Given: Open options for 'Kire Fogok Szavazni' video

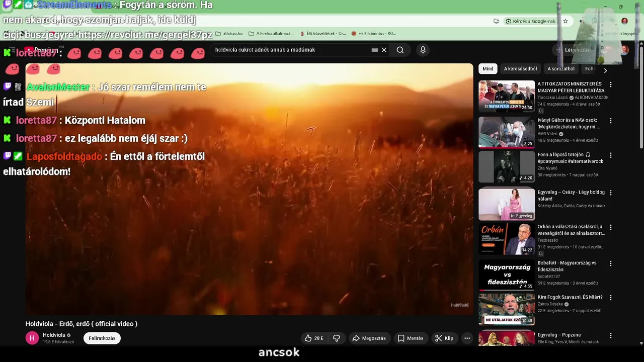Looking at the screenshot, I should [611, 298].
